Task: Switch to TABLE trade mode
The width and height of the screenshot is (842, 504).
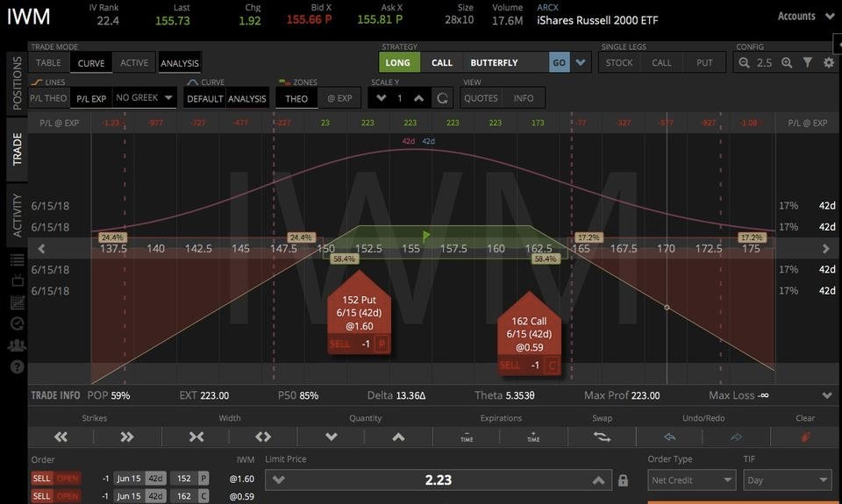Action: coord(48,63)
